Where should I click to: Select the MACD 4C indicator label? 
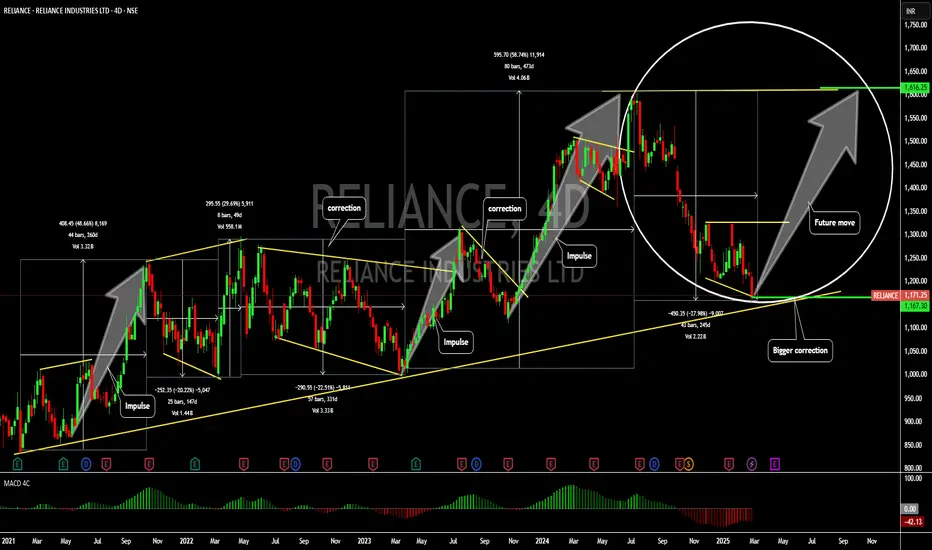tap(17, 483)
